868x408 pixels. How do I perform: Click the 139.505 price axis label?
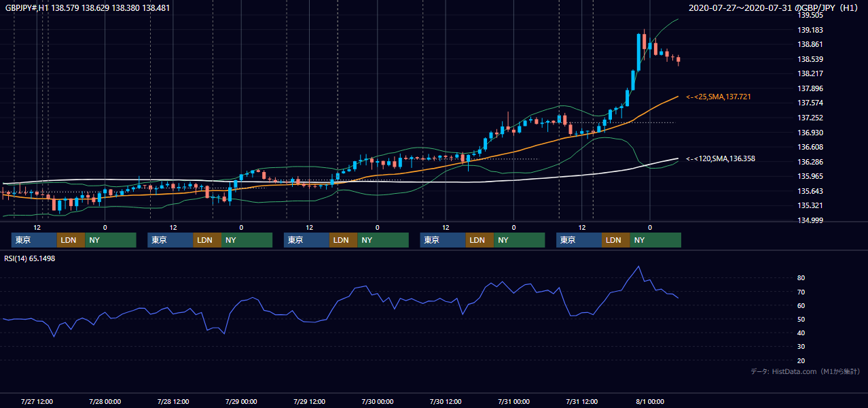pyautogui.click(x=810, y=16)
